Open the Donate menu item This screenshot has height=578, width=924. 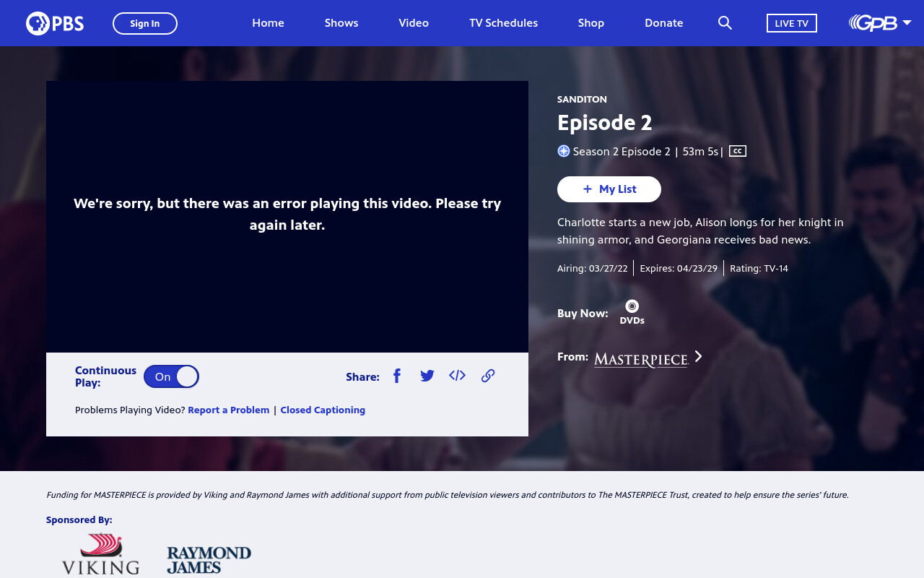click(x=664, y=23)
